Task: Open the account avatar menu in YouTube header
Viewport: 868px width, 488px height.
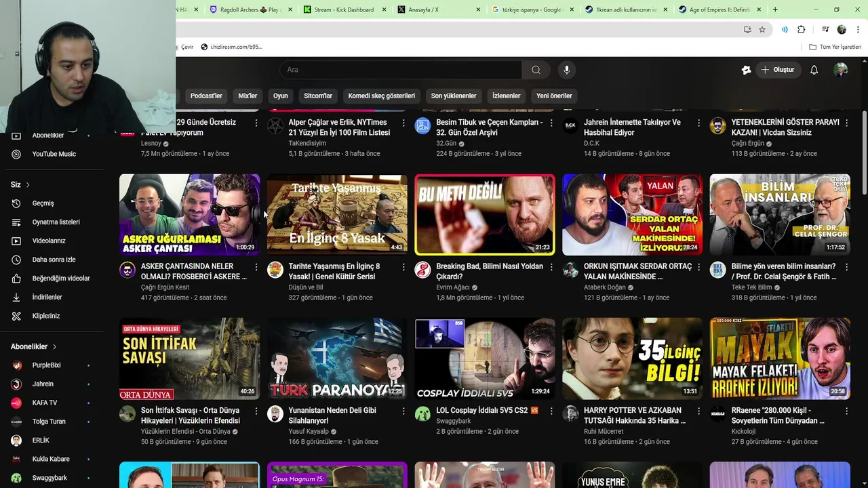Action: pyautogui.click(x=841, y=70)
